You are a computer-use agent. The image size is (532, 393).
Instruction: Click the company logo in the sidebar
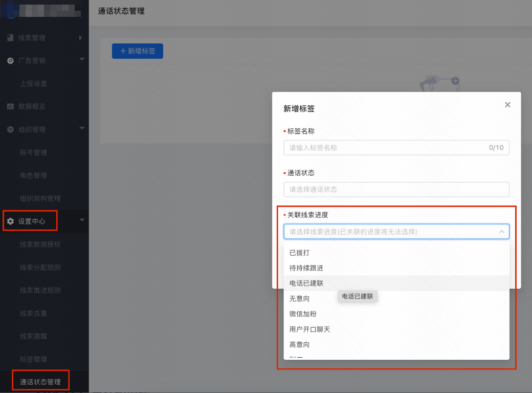pos(10,10)
